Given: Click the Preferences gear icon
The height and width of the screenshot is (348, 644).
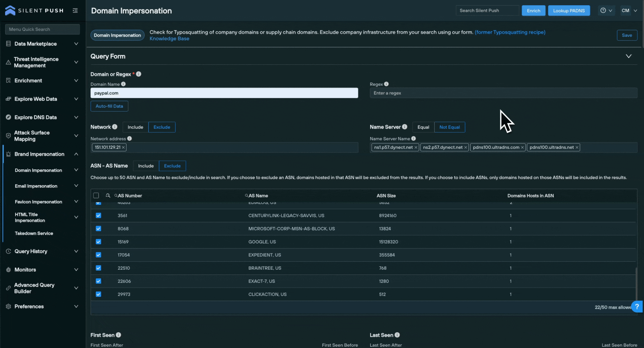Looking at the screenshot, I should point(8,306).
